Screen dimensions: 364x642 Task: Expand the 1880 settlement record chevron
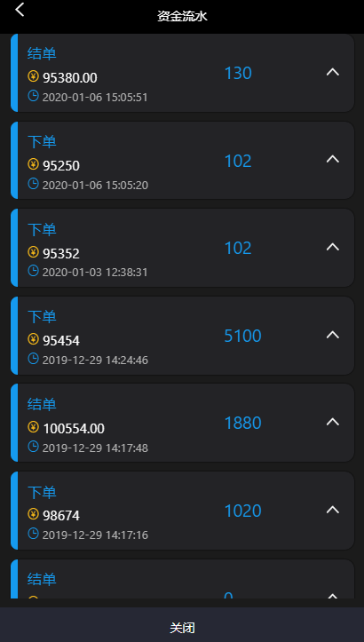point(332,422)
